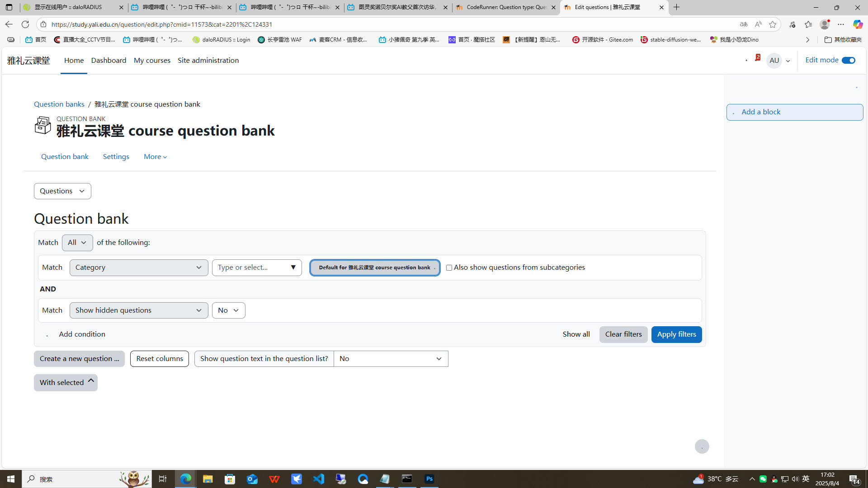Check Also show questions from subcategories
The height and width of the screenshot is (488, 868).
pyautogui.click(x=449, y=268)
